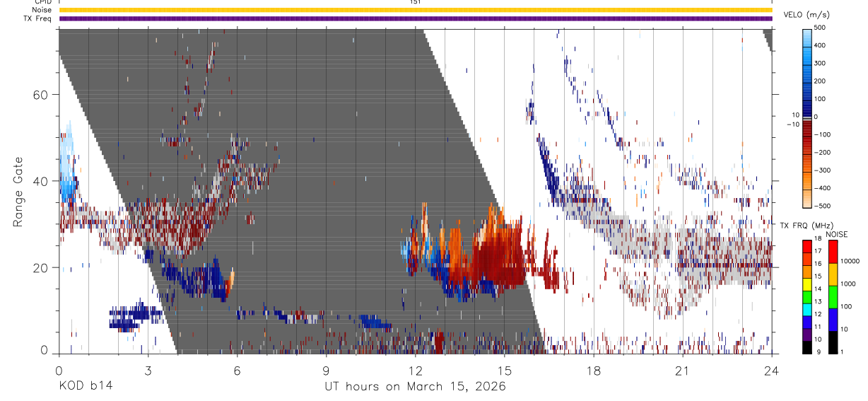Click the '-500' label on velocity scale
Screen dimensions: 868x401
pos(822,206)
